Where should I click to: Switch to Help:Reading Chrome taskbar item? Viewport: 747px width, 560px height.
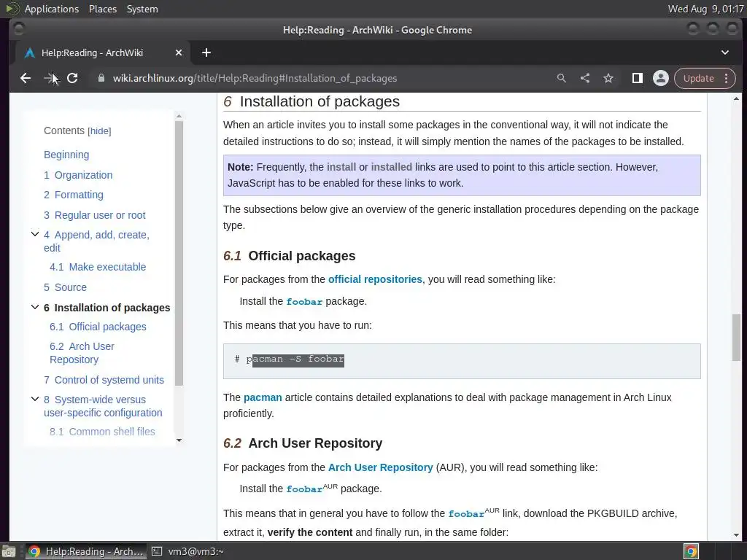[x=86, y=551]
